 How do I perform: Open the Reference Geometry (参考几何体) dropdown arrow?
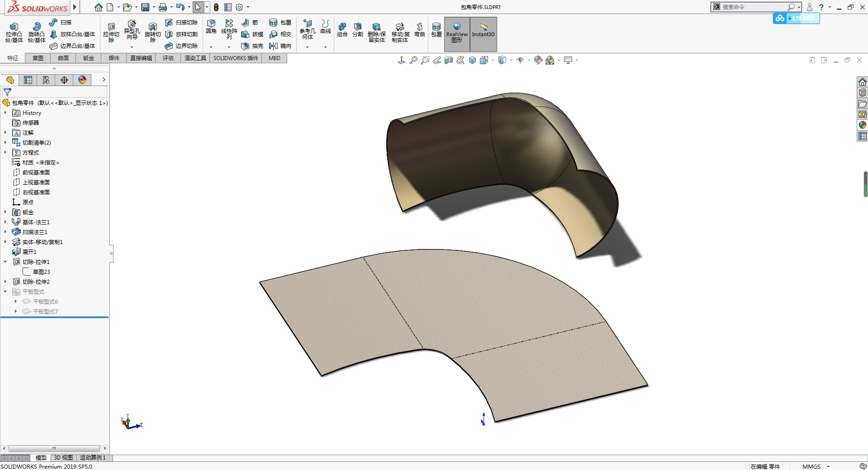point(307,47)
